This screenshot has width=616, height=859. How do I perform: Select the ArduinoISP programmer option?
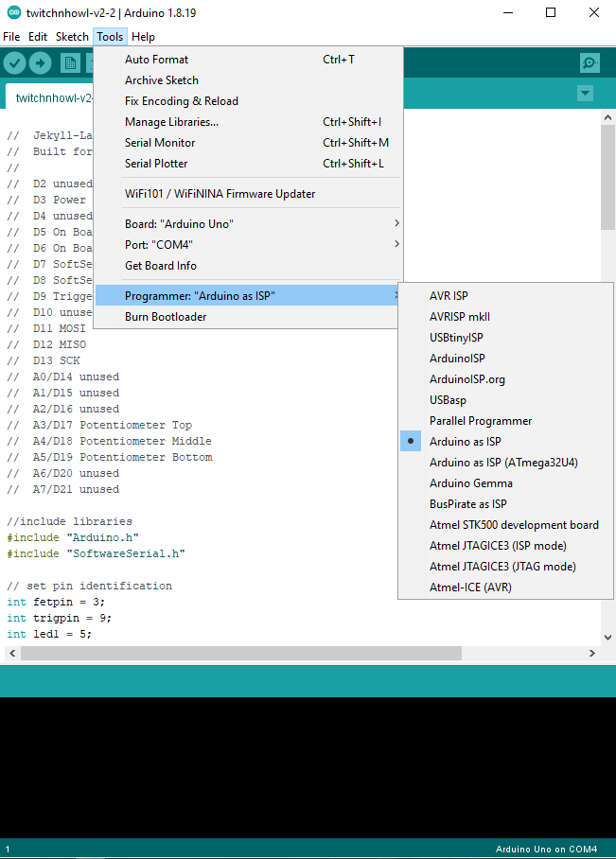pyautogui.click(x=505, y=359)
